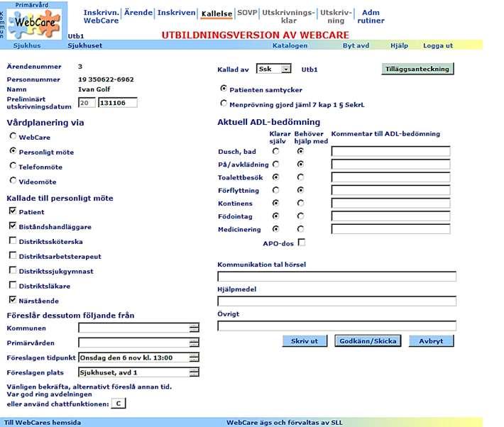Set Toalettbesök to Behöver hjälp med
This screenshot has width=504, height=427.
tap(300, 177)
